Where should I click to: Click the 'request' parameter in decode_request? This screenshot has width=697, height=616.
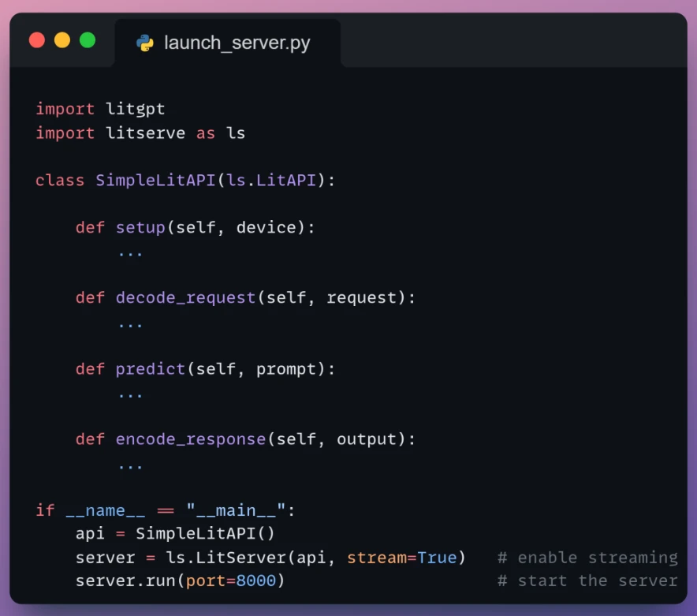[361, 297]
